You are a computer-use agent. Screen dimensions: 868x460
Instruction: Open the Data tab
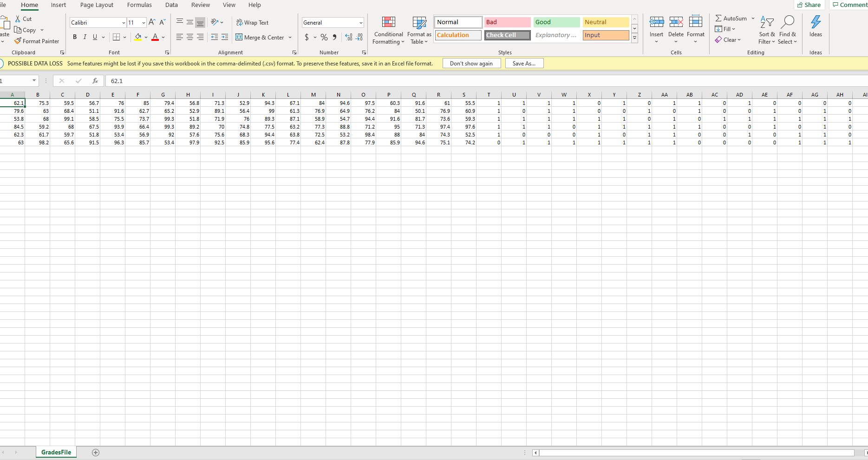(x=171, y=5)
